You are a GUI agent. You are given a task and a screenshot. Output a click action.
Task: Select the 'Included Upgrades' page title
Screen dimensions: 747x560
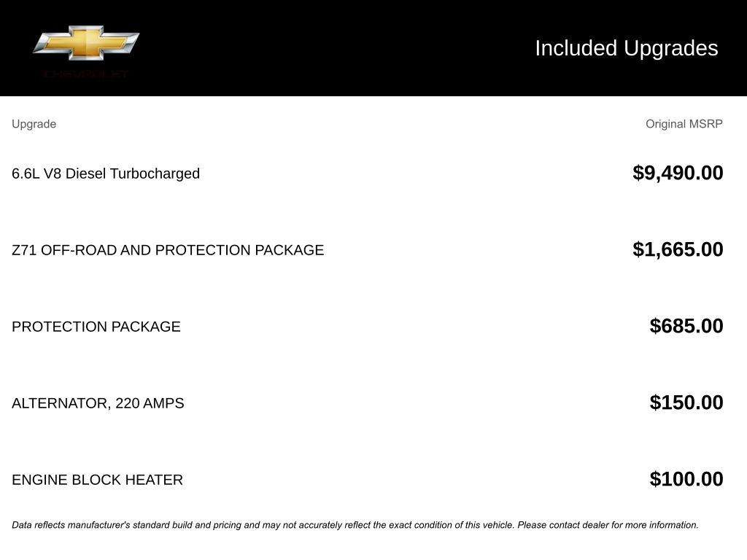(x=626, y=48)
